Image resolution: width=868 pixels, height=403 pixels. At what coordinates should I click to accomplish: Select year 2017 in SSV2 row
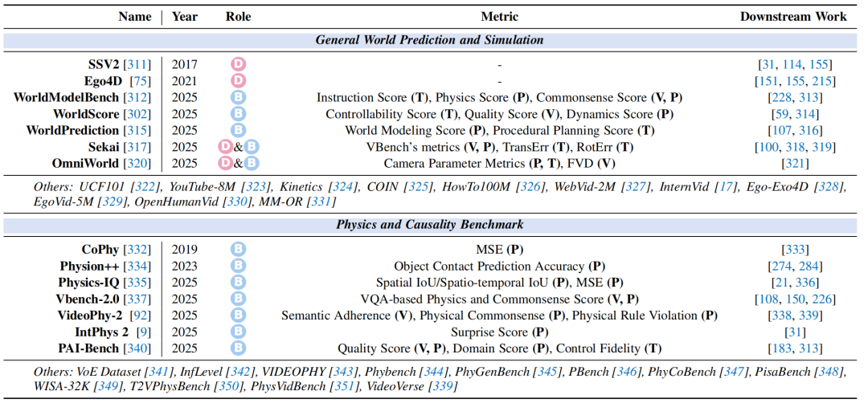(185, 65)
